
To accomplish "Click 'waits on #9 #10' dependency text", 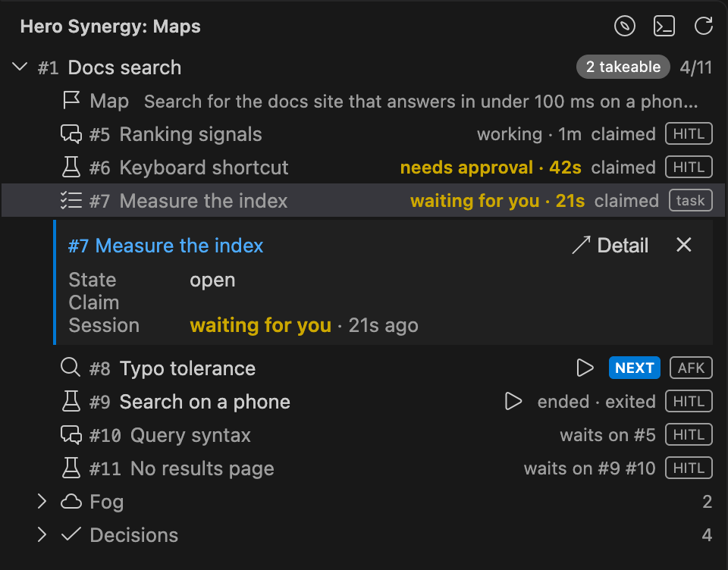I will (x=589, y=469).
